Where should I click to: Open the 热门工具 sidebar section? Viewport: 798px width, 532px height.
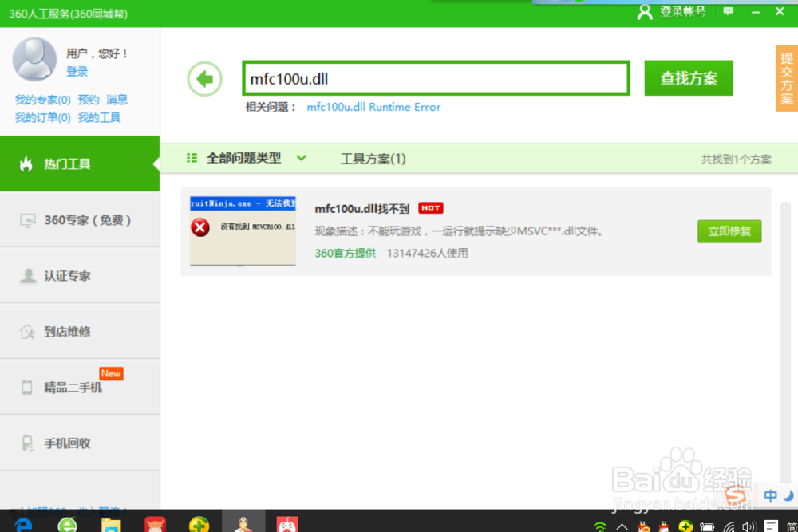(80, 164)
